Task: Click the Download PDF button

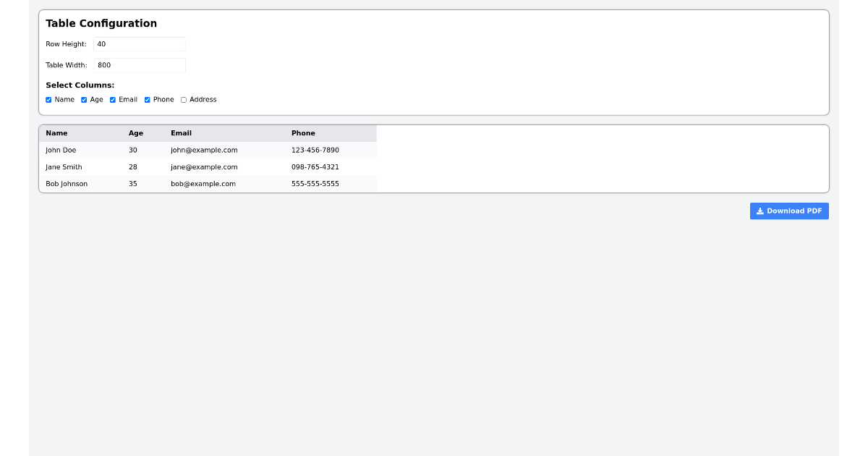Action: pos(789,211)
